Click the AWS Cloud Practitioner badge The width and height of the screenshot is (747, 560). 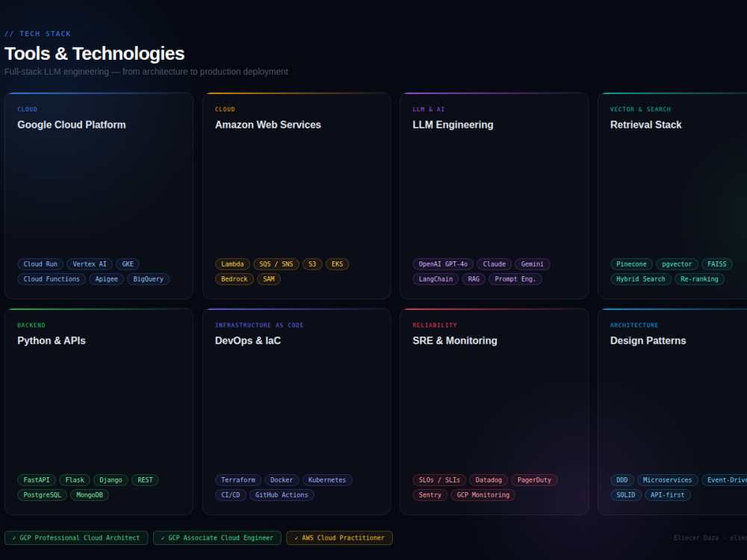click(339, 538)
